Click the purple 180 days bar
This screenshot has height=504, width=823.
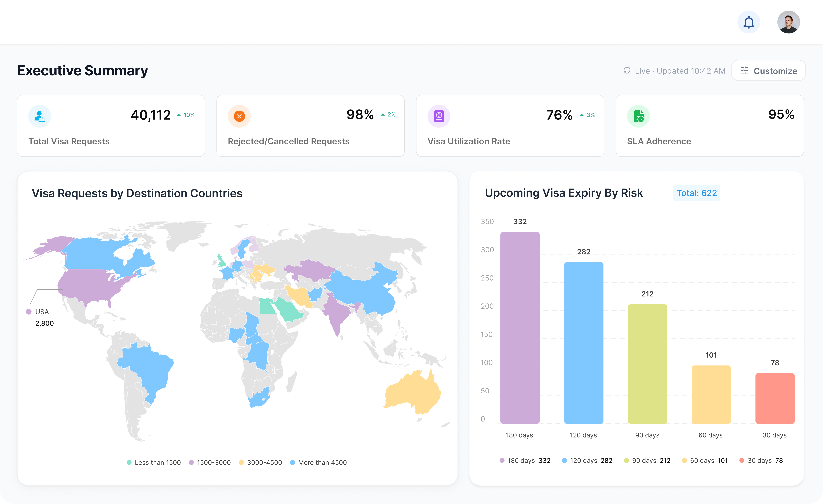[520, 328]
